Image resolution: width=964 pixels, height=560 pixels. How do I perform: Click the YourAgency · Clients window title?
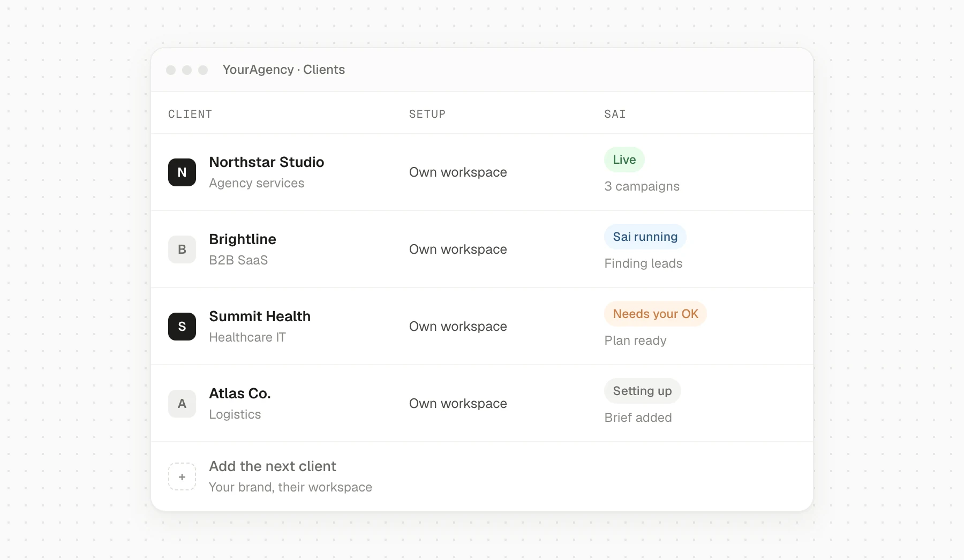[284, 70]
